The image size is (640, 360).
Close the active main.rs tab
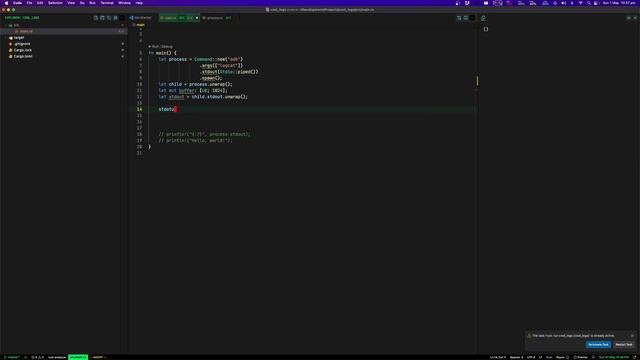197,18
